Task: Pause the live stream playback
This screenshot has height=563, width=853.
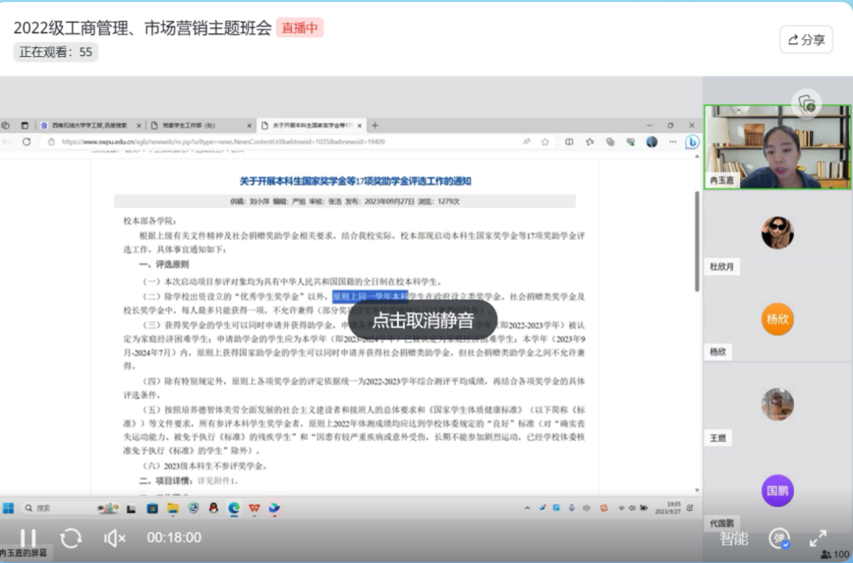Action: coord(28,538)
